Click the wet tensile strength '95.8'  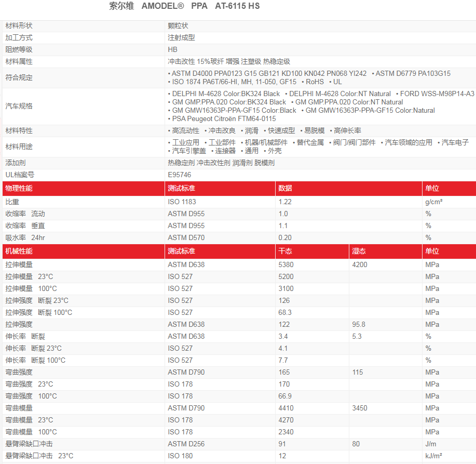[359, 325]
